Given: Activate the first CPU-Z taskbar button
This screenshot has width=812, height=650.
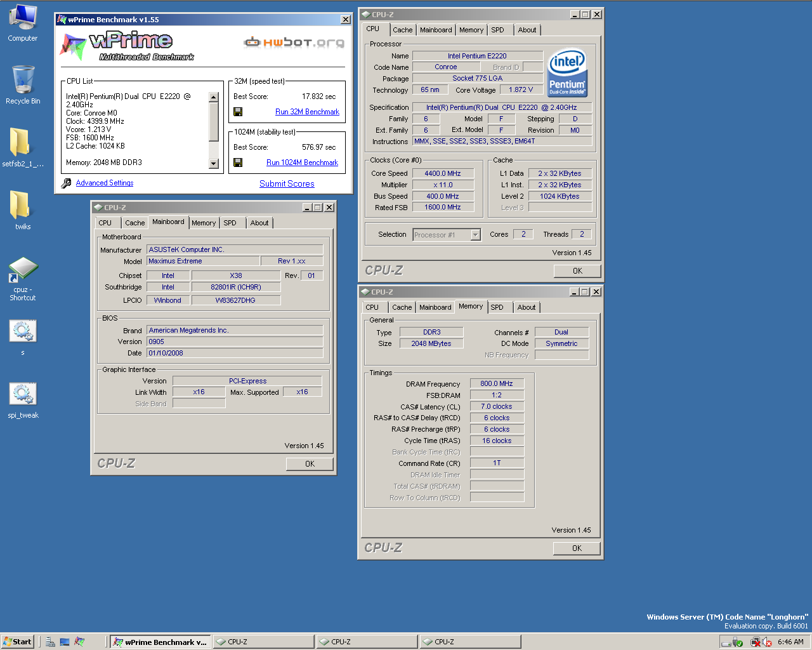Looking at the screenshot, I should coord(263,642).
